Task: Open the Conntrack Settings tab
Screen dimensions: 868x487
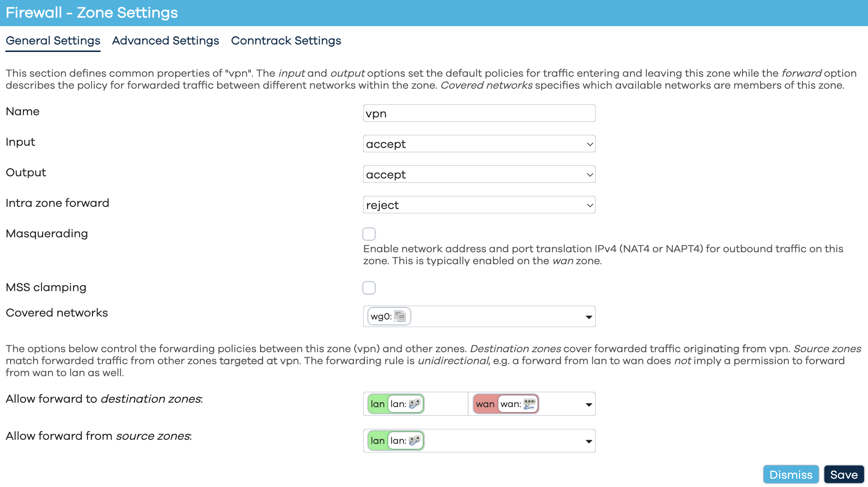Action: [286, 41]
